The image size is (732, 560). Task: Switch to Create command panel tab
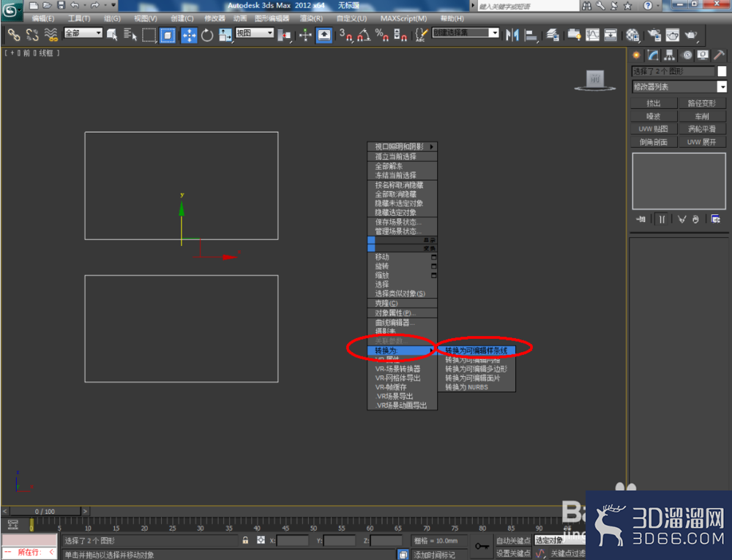[636, 56]
